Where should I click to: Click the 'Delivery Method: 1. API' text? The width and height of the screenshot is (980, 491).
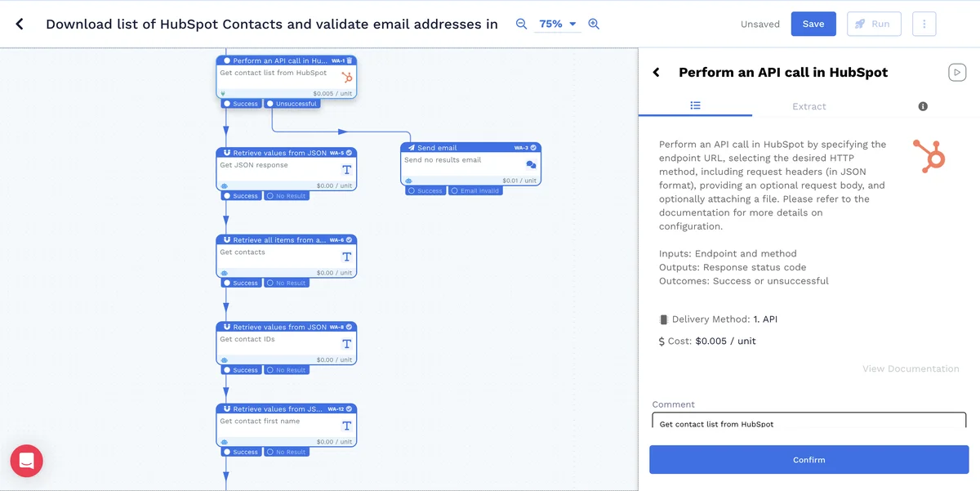click(x=724, y=319)
